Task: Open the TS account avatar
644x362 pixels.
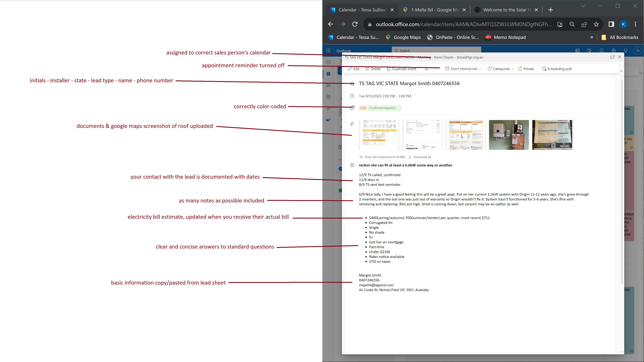Action: point(638,51)
